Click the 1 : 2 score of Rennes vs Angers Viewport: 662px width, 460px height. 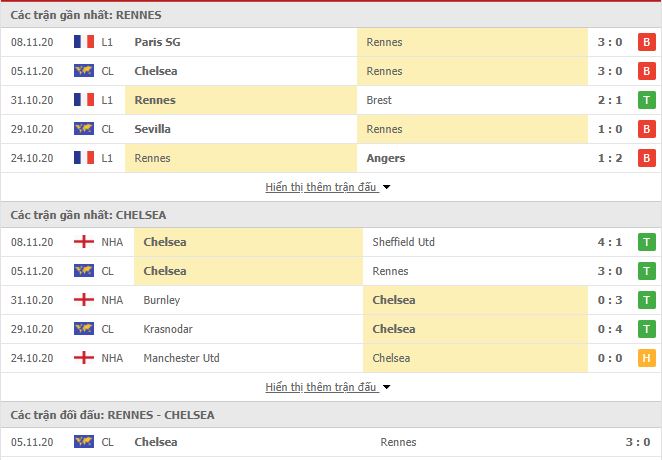pos(610,158)
